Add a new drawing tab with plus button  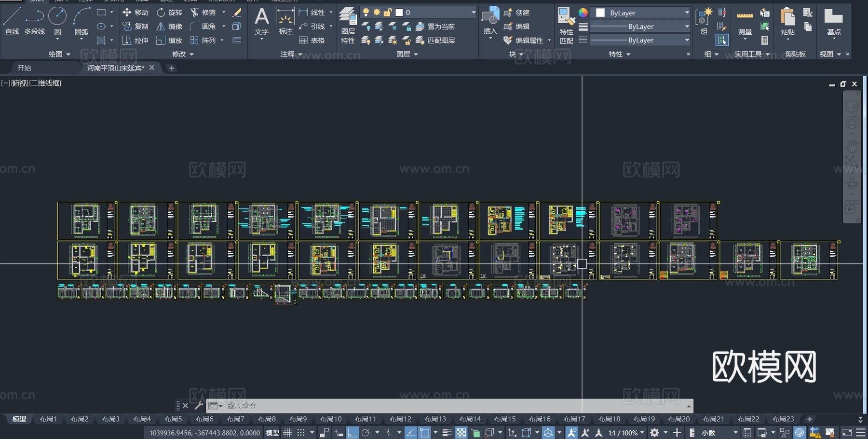pyautogui.click(x=171, y=68)
